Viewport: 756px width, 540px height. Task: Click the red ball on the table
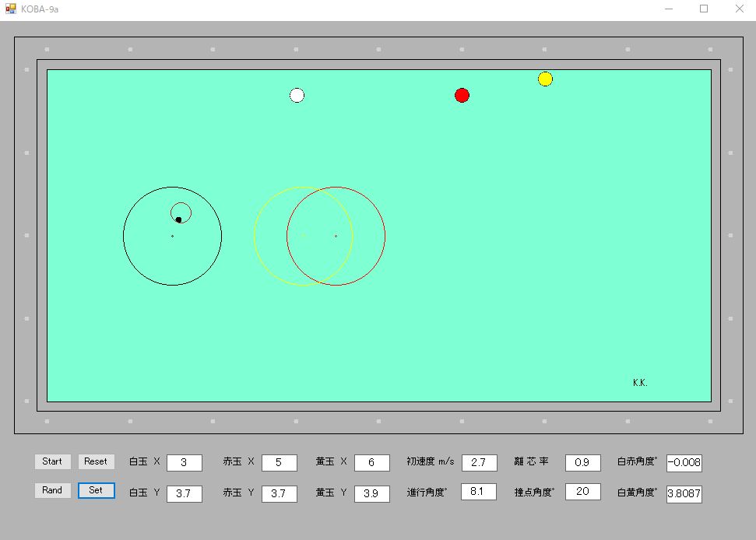(x=462, y=96)
